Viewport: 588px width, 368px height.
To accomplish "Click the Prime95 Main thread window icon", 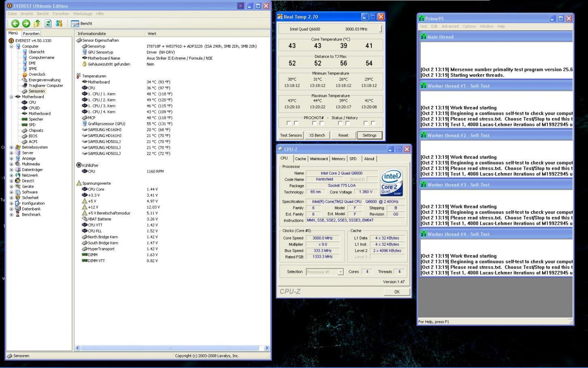I will (424, 37).
